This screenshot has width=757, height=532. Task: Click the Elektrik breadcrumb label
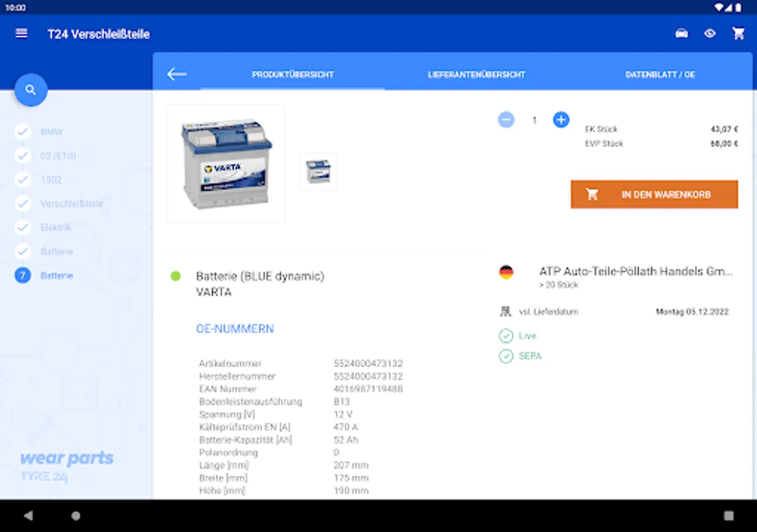point(56,228)
